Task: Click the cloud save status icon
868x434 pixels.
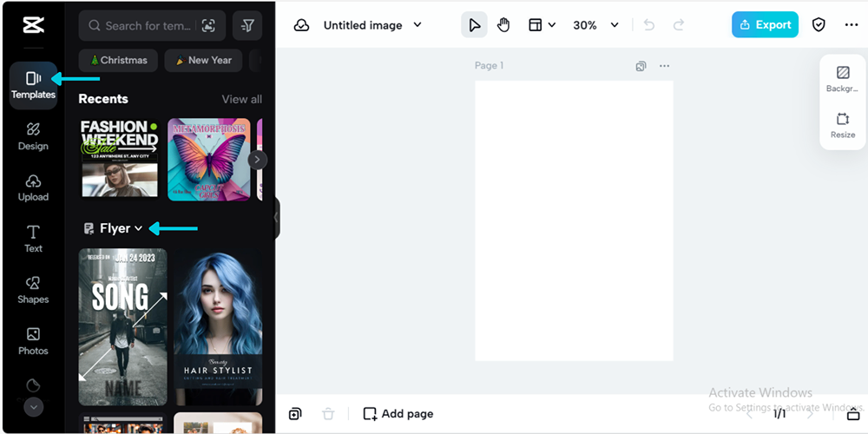Action: click(x=302, y=25)
